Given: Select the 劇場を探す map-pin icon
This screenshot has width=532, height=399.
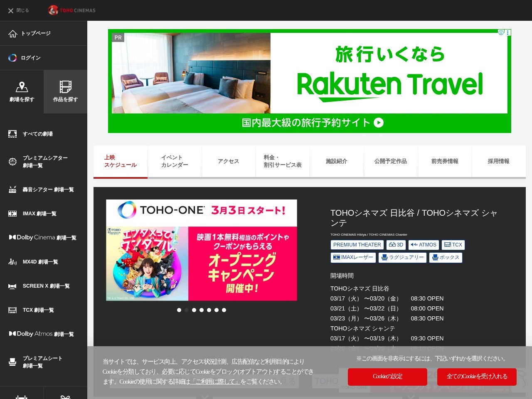Looking at the screenshot, I should point(22,87).
